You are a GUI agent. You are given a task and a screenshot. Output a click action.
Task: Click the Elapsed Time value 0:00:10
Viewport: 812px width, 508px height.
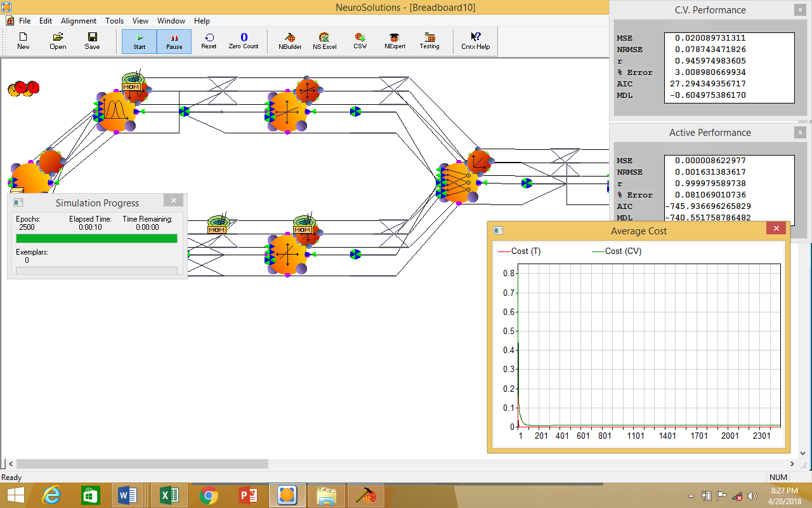[x=89, y=227]
